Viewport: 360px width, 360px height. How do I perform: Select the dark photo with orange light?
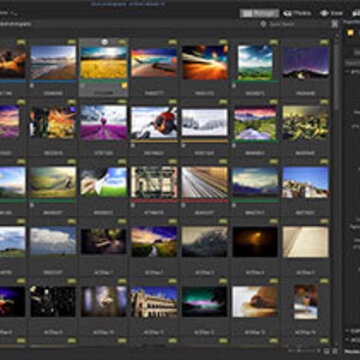point(255,242)
